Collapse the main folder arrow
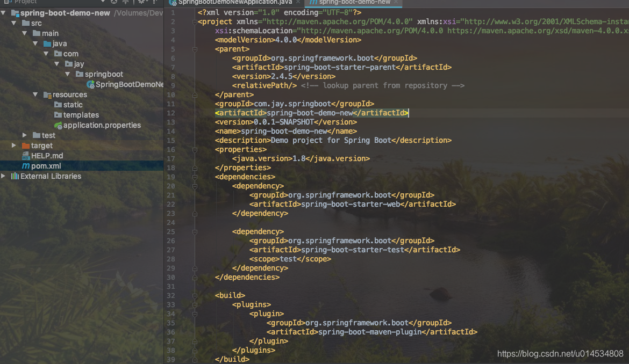The width and height of the screenshot is (629, 364). coord(25,33)
